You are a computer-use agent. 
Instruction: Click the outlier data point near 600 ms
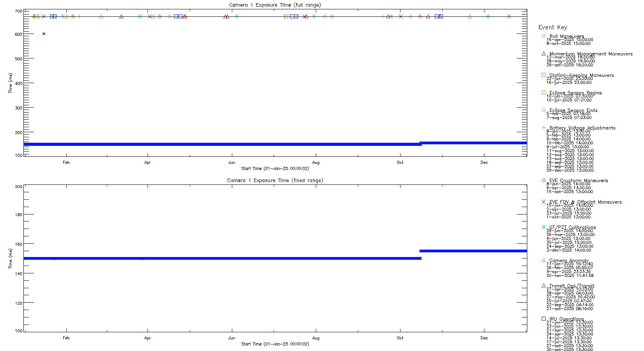click(x=44, y=34)
